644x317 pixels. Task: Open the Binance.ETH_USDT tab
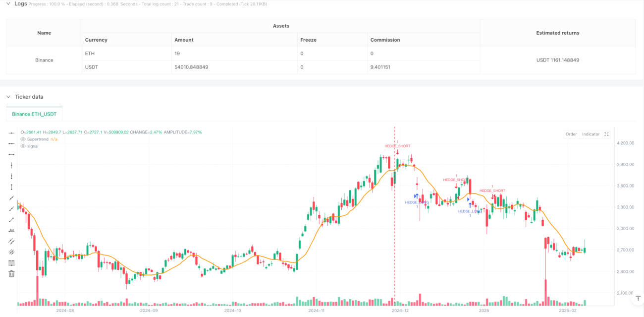(x=34, y=114)
